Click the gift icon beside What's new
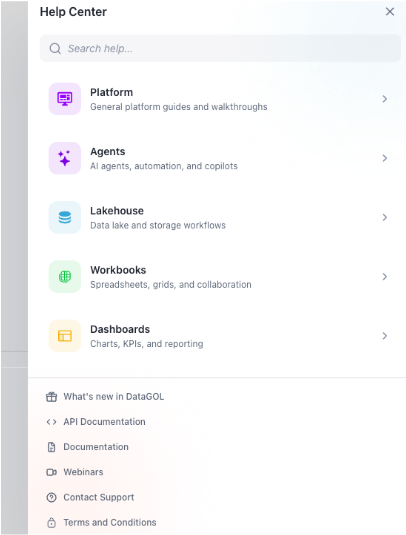Screen dimensions: 406x535 coord(52,397)
